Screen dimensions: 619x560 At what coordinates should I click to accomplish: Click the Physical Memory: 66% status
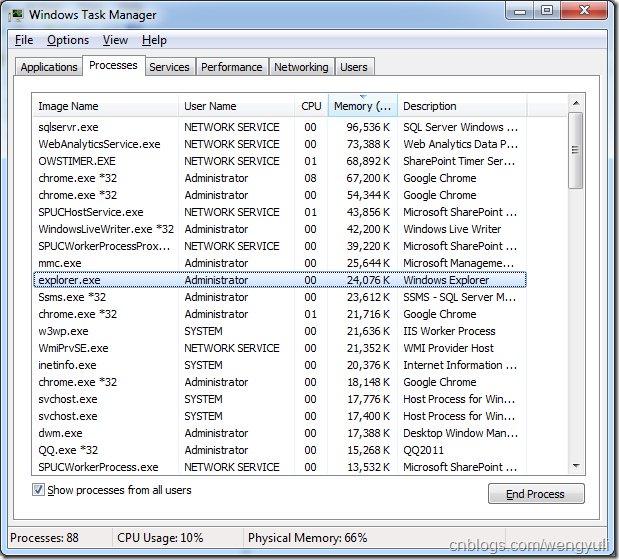(308, 538)
